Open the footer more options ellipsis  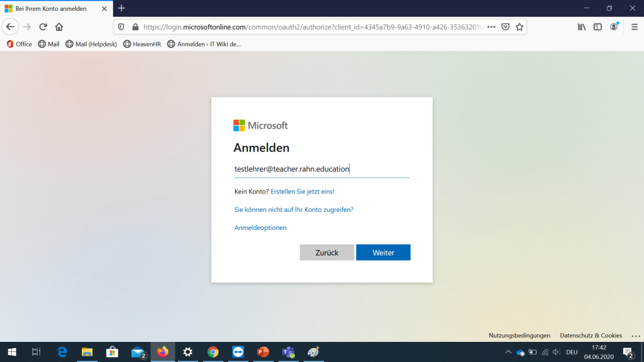coord(636,336)
